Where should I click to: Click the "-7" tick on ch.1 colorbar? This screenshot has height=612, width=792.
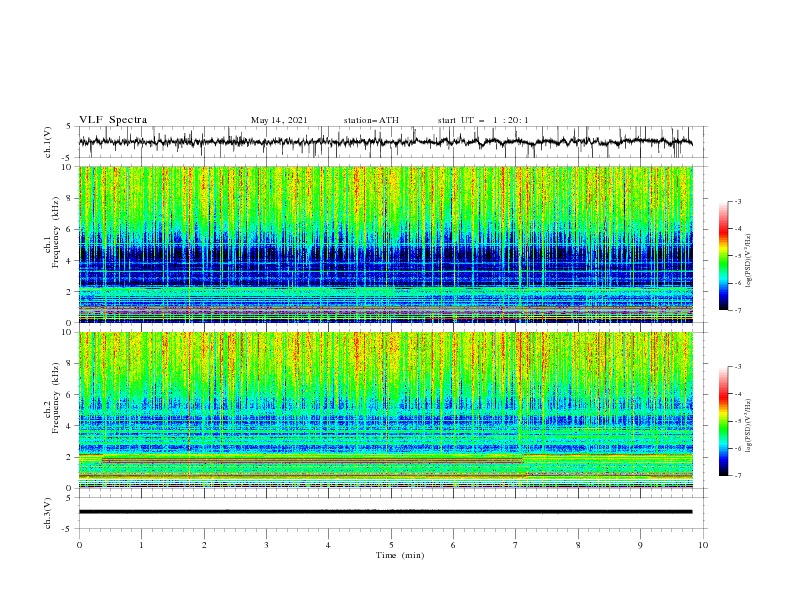pos(737,310)
